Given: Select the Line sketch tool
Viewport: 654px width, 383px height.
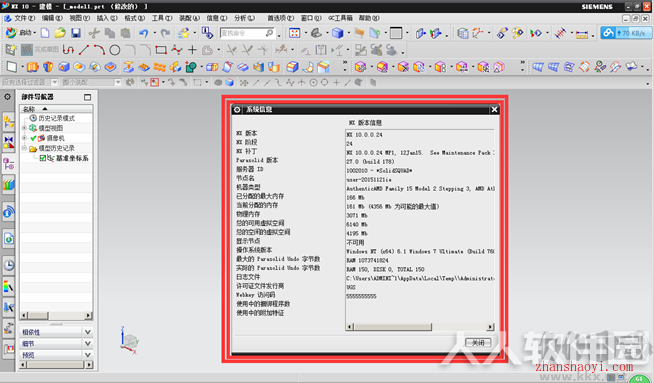Looking at the screenshot, I should 84,50.
